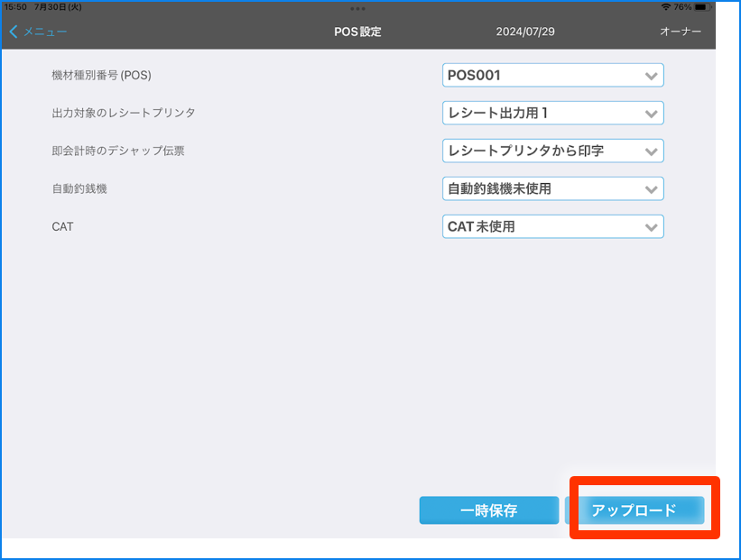Select the オーナー item in header
Viewport: 741px width, 560px height.
coord(681,32)
